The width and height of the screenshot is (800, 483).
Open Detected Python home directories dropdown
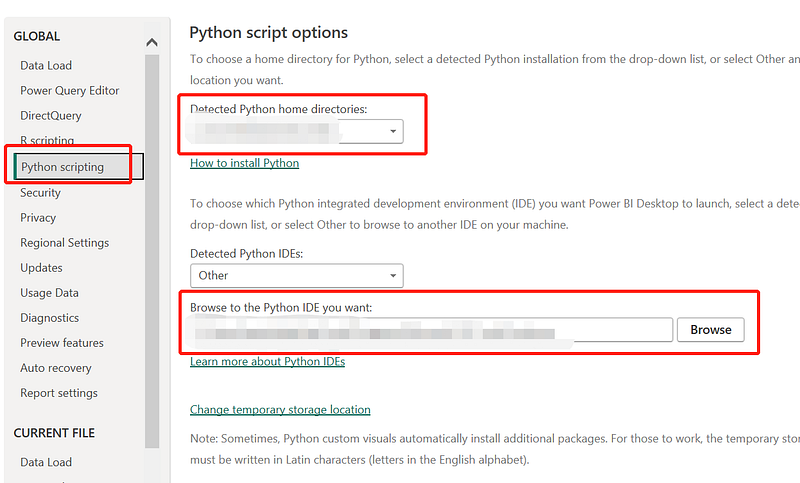pos(296,131)
